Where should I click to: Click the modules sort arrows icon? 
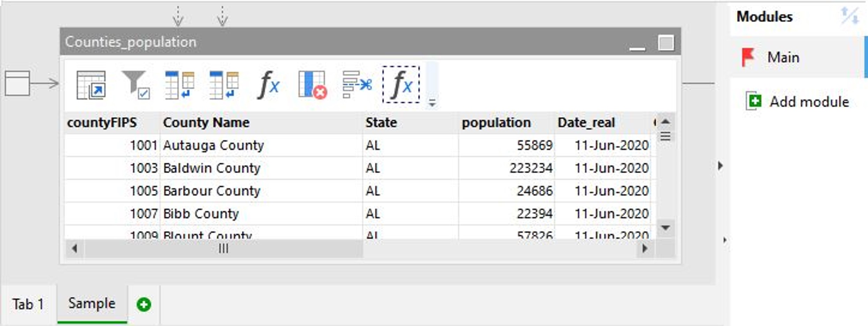click(x=849, y=16)
